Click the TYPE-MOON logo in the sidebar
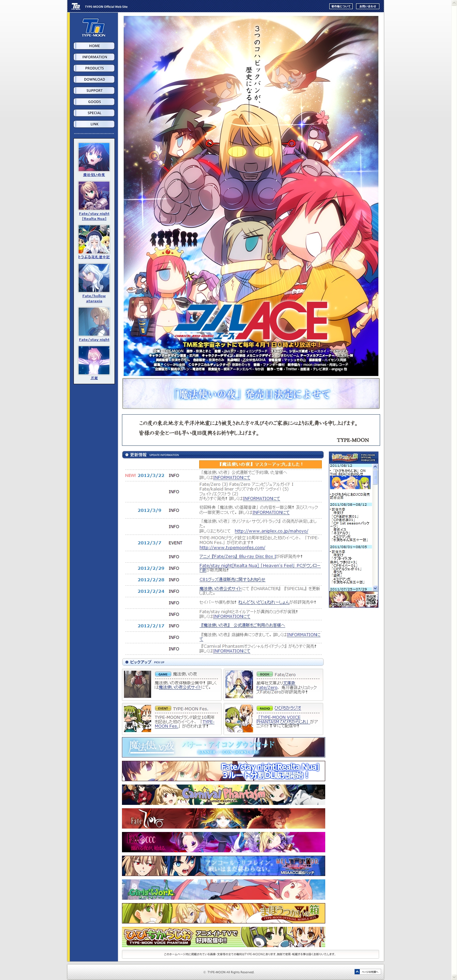This screenshot has height=980, width=457. 94,28
